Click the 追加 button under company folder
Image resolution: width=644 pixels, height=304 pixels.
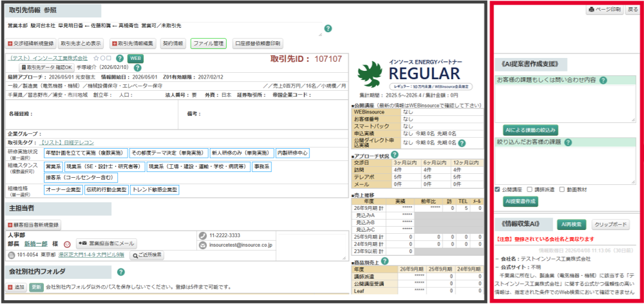point(17,287)
